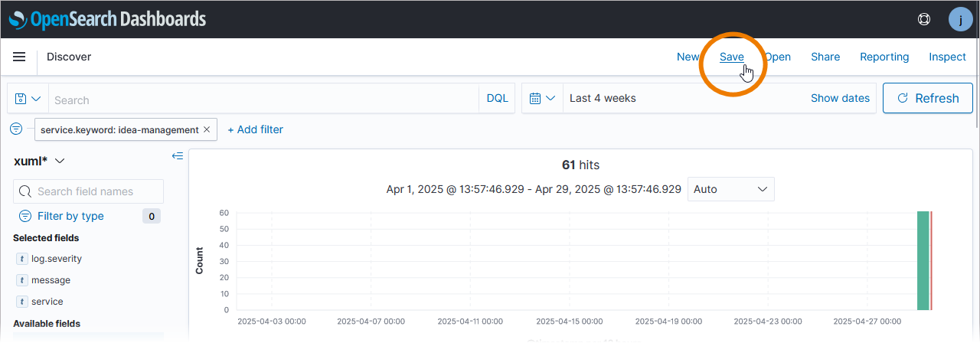The image size is (980, 343).
Task: Open the Reporting menu item
Action: coord(884,57)
